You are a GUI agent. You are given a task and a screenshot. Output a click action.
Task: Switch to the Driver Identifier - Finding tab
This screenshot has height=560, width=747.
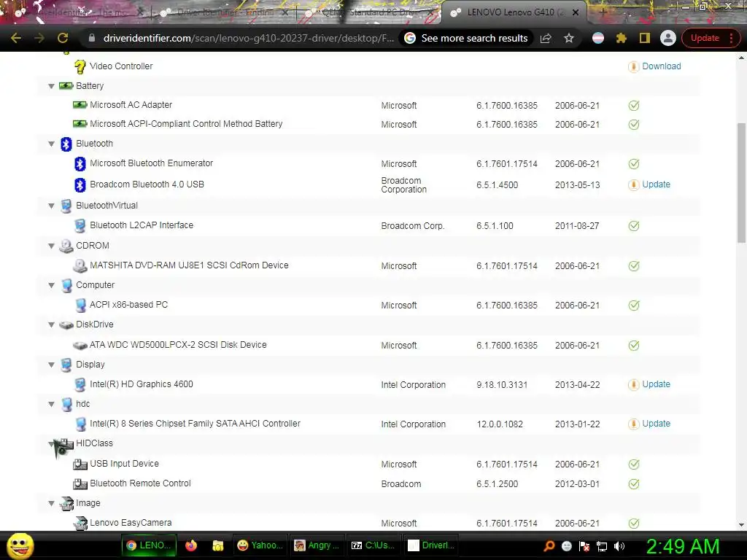coord(224,12)
